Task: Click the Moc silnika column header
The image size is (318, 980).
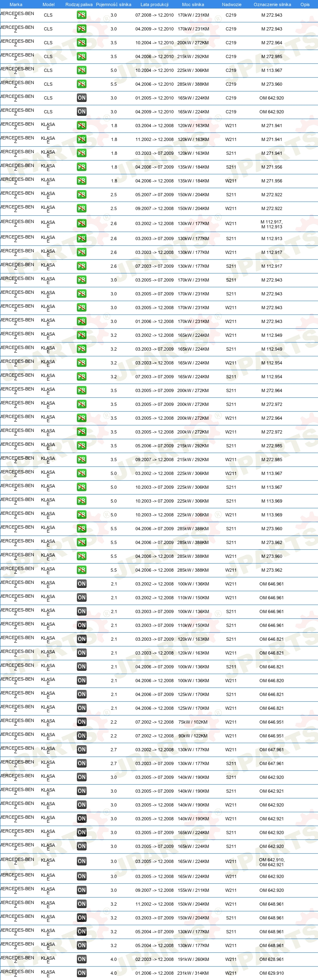Action: (193, 4)
